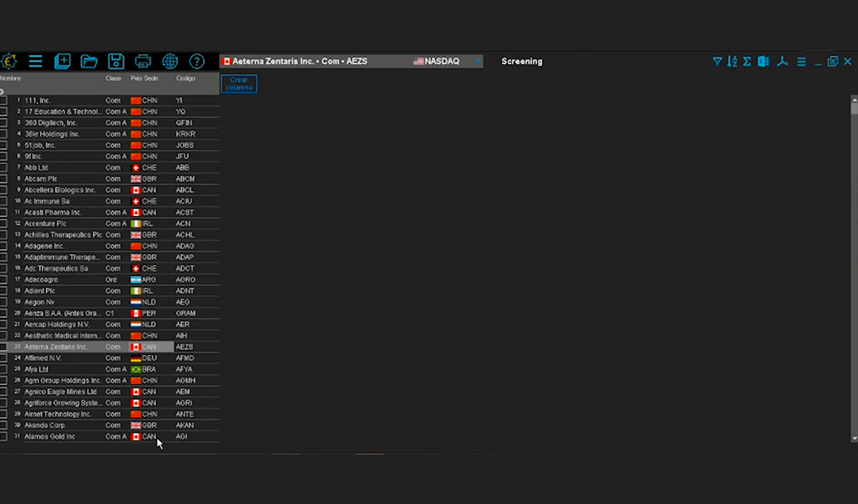
Task: Restore the Screening window size
Action: click(x=833, y=61)
